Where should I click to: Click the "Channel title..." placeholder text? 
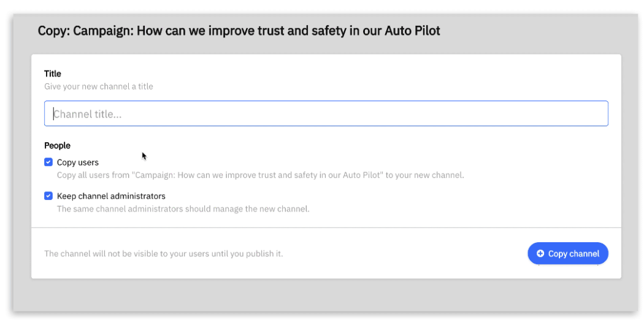click(88, 114)
